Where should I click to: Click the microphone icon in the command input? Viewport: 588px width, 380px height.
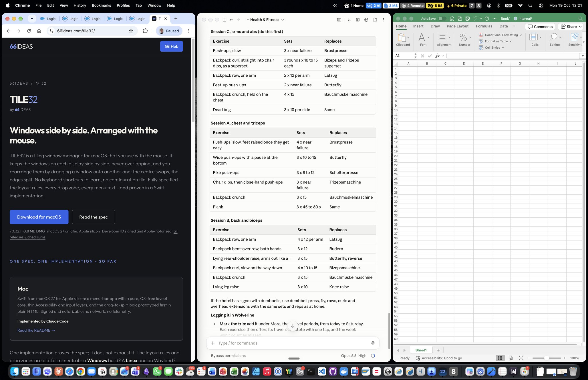[x=373, y=343]
